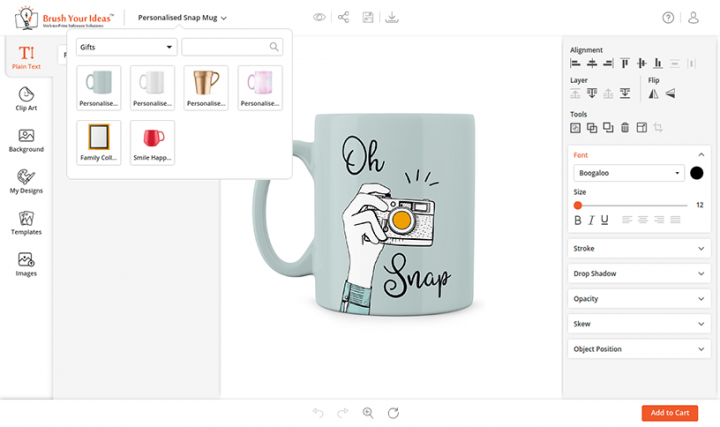This screenshot has height=427, width=720.
Task: Send layer backward icon
Action: tap(592, 94)
